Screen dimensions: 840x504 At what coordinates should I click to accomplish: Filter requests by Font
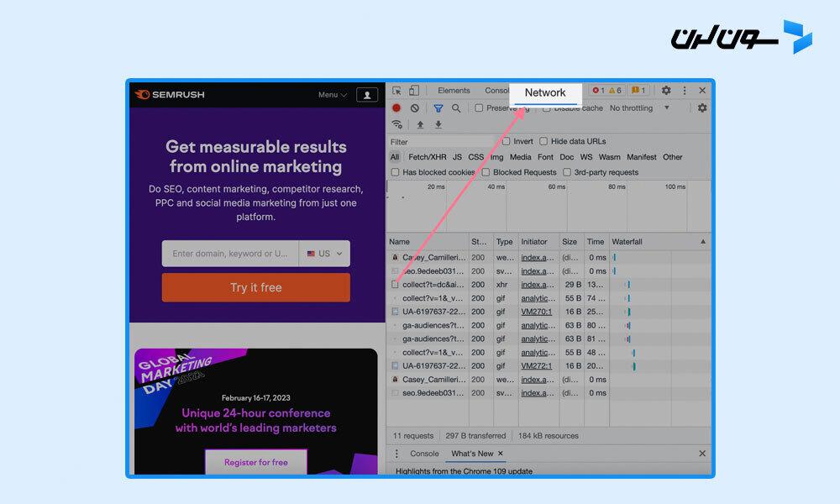pyautogui.click(x=545, y=157)
